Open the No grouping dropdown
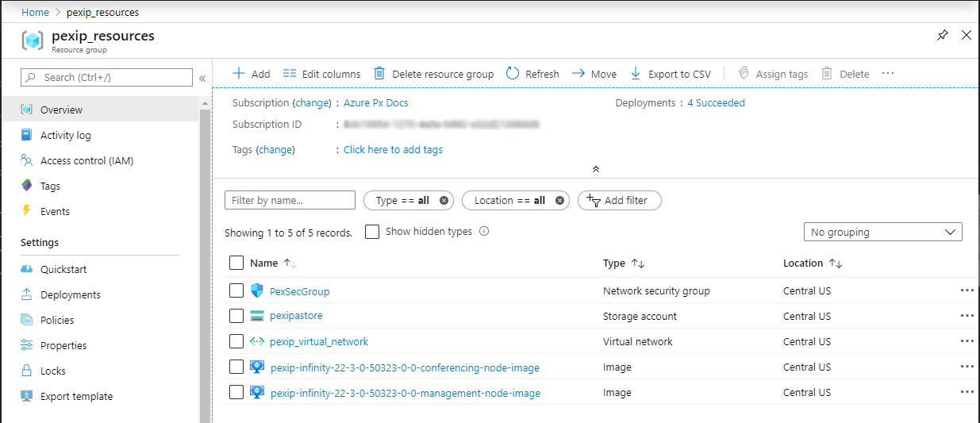980x423 pixels. [x=882, y=233]
